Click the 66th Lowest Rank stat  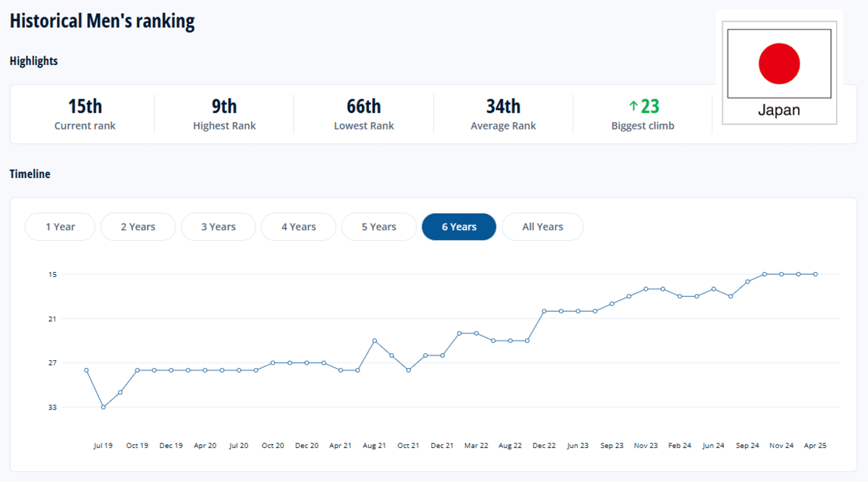coord(364,114)
